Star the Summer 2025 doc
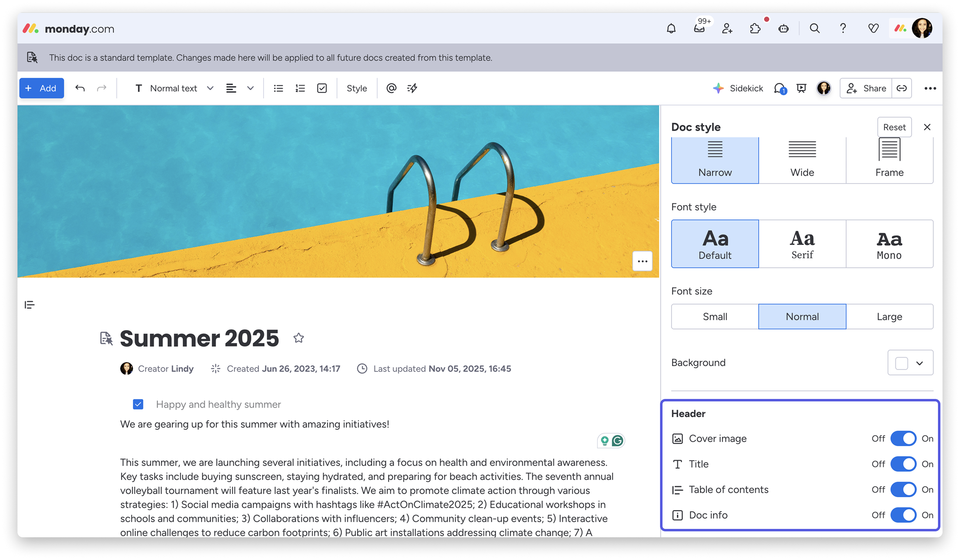The image size is (960, 560). [x=299, y=338]
